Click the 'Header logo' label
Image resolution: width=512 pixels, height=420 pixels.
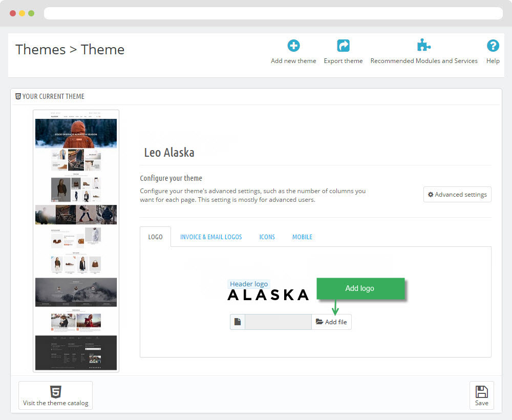point(249,284)
